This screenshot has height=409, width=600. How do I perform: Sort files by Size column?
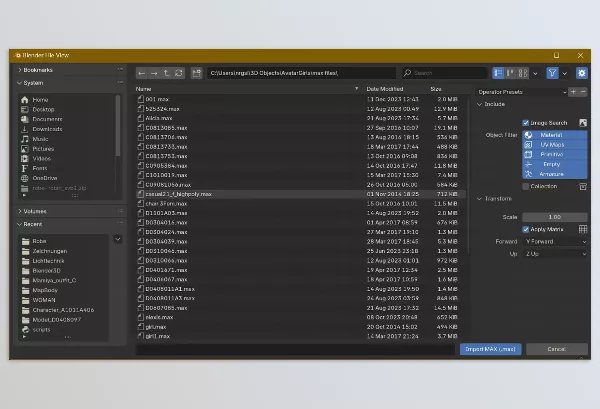446,89
